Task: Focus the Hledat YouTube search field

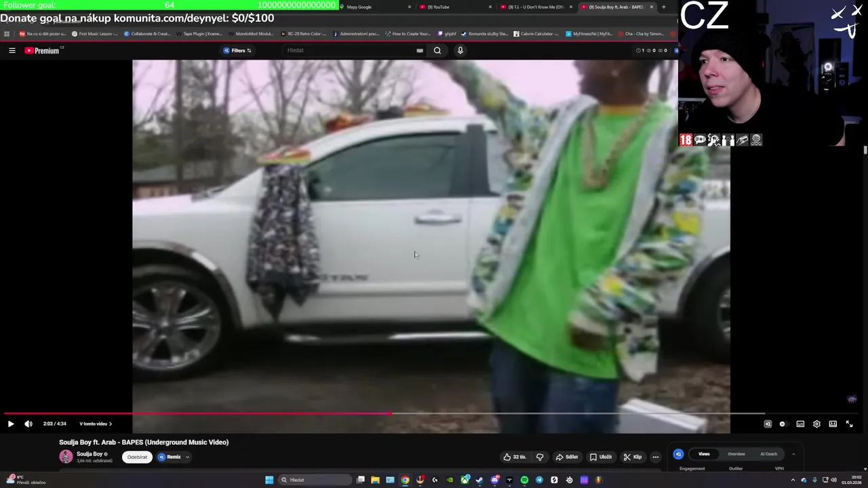Action: 349,50
